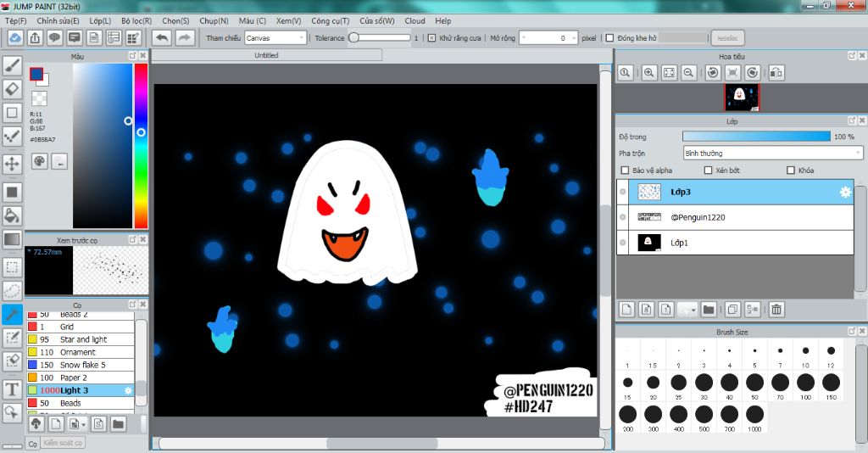Open the Mở rộng pixel value dropdown
Image resolution: width=868 pixels, height=453 pixels.
pyautogui.click(x=548, y=38)
